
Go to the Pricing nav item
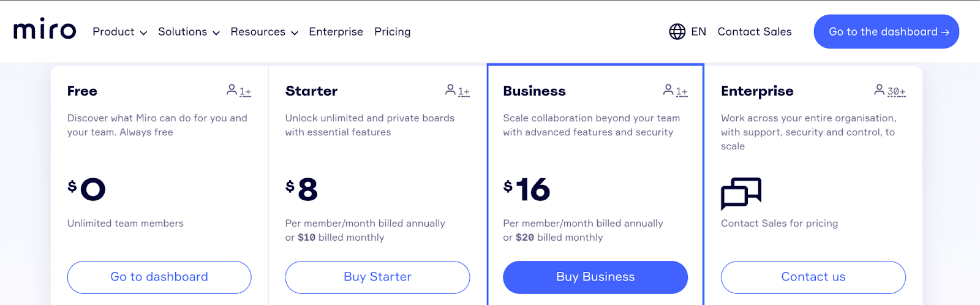(392, 32)
